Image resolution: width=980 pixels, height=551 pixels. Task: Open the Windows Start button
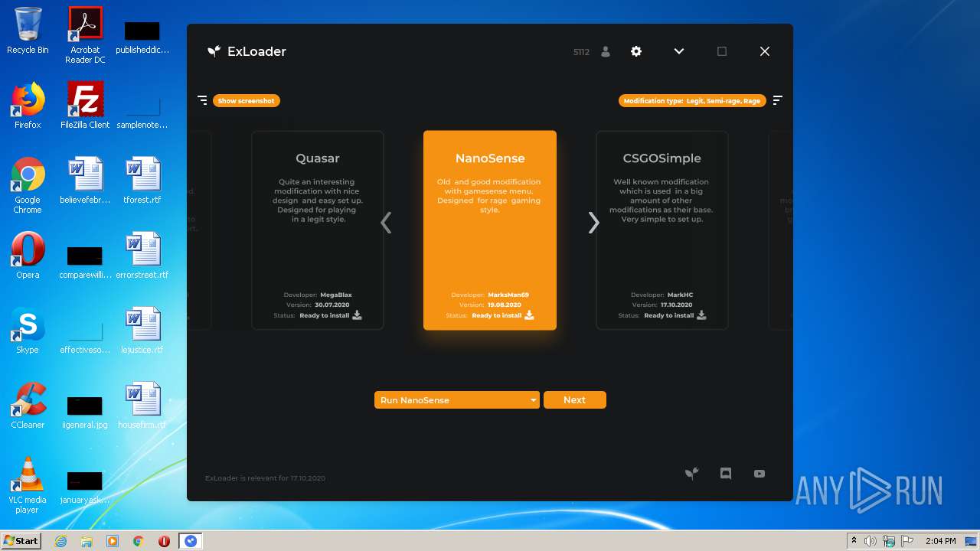[x=21, y=541]
